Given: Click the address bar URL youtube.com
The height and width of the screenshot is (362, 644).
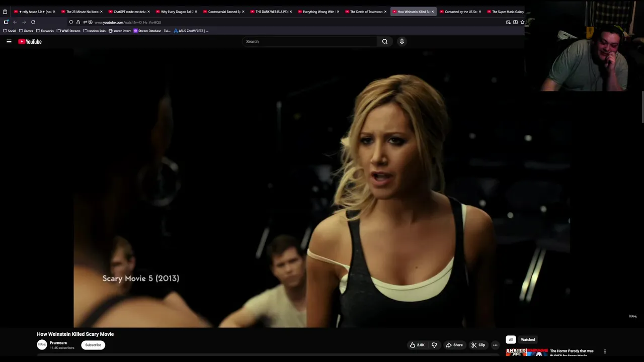Looking at the screenshot, I should click(x=128, y=23).
